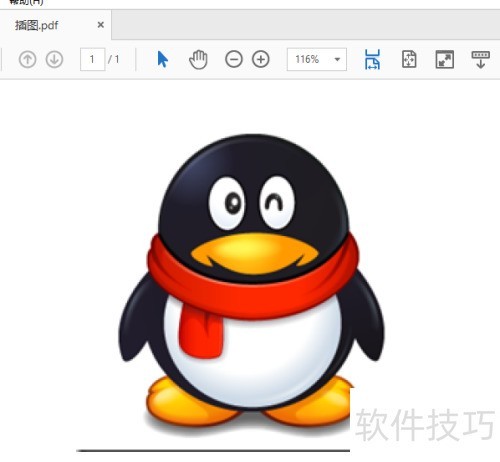500x462 pixels.
Task: Open the 116% zoom dropdown
Action: point(317,59)
